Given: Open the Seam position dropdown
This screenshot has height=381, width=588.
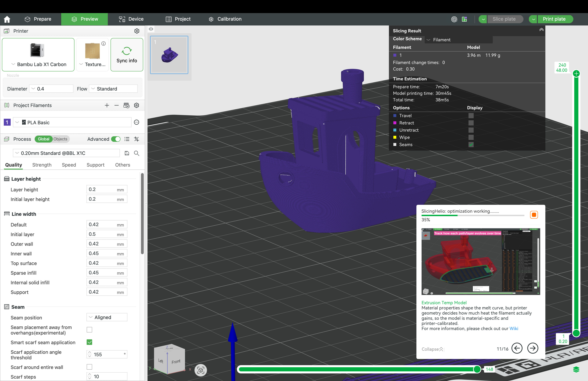Looking at the screenshot, I should tap(106, 317).
